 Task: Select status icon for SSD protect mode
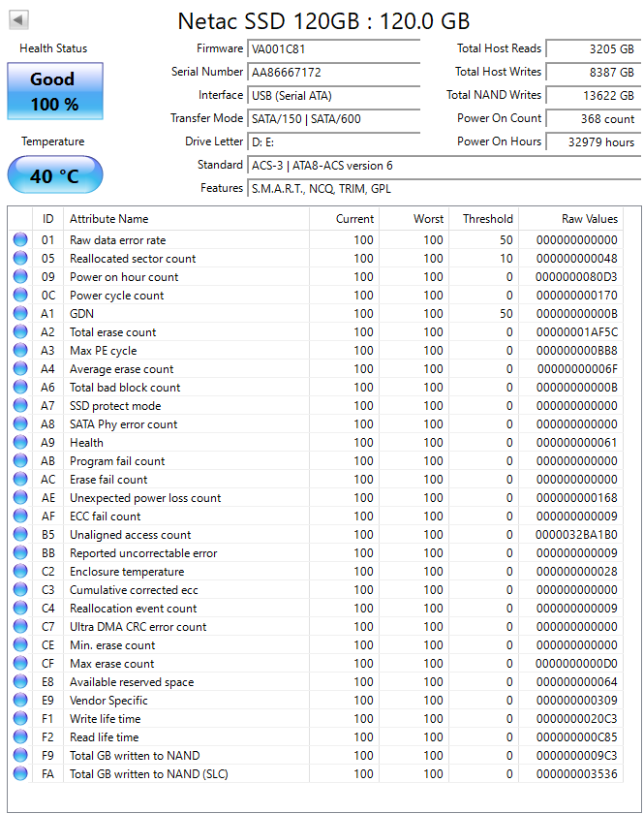pyautogui.click(x=20, y=405)
